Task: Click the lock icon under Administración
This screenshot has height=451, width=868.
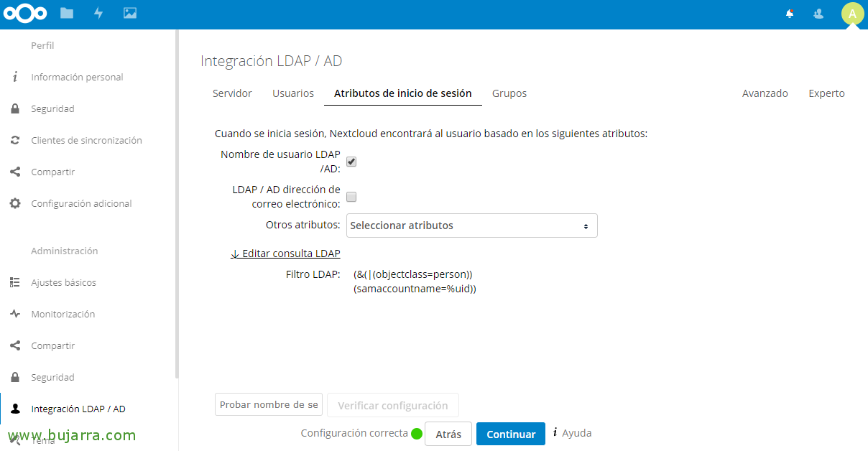Action: pyautogui.click(x=14, y=377)
